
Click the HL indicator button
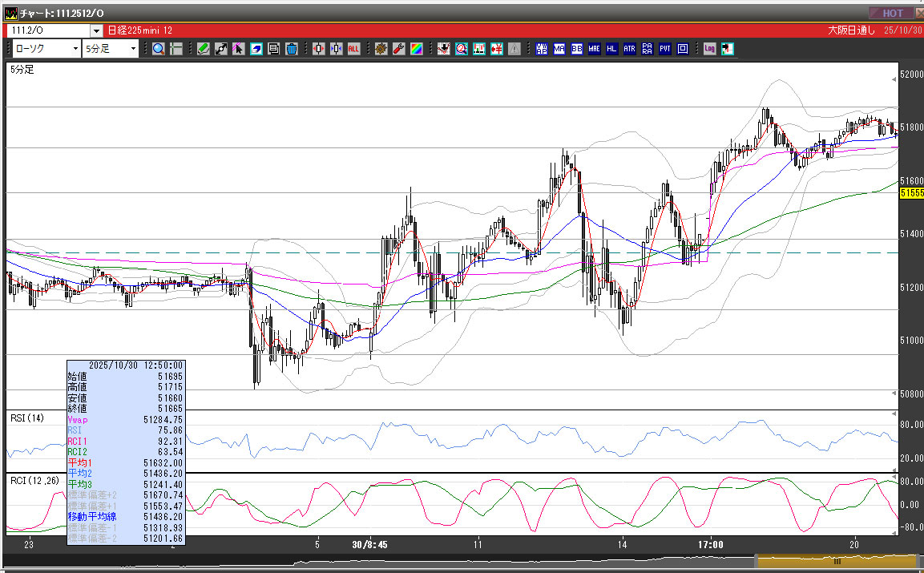(611, 49)
